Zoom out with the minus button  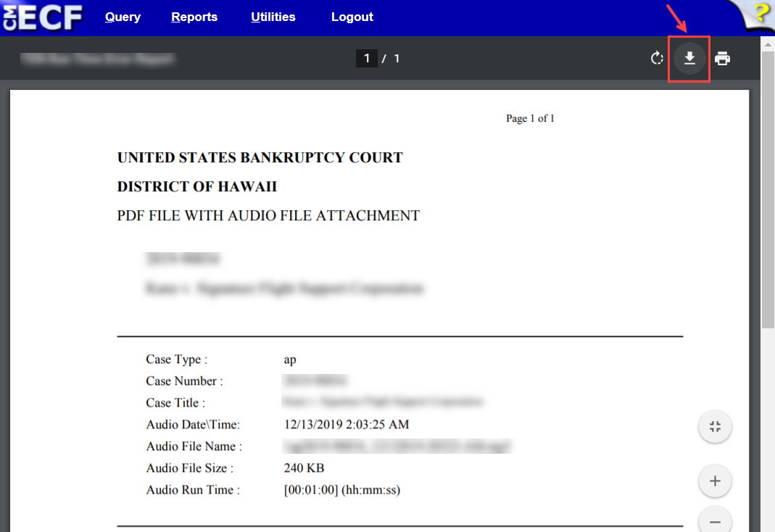(x=715, y=521)
